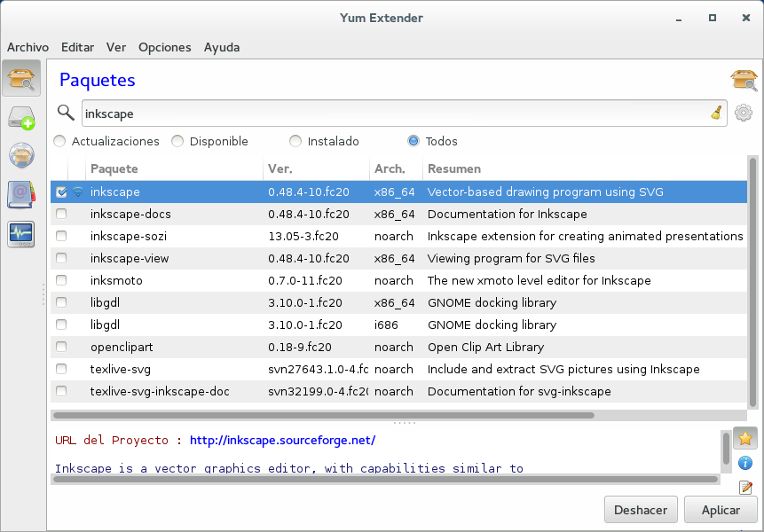Screen dimensions: 764x532
Task: Uncheck the inkscape package checkbox
Action: point(61,192)
